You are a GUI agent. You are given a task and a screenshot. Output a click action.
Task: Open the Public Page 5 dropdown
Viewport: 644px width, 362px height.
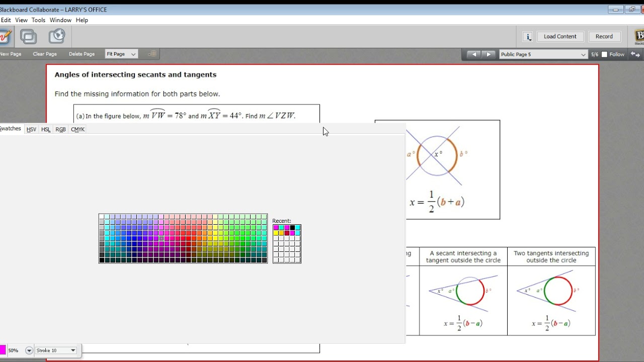[543, 54]
